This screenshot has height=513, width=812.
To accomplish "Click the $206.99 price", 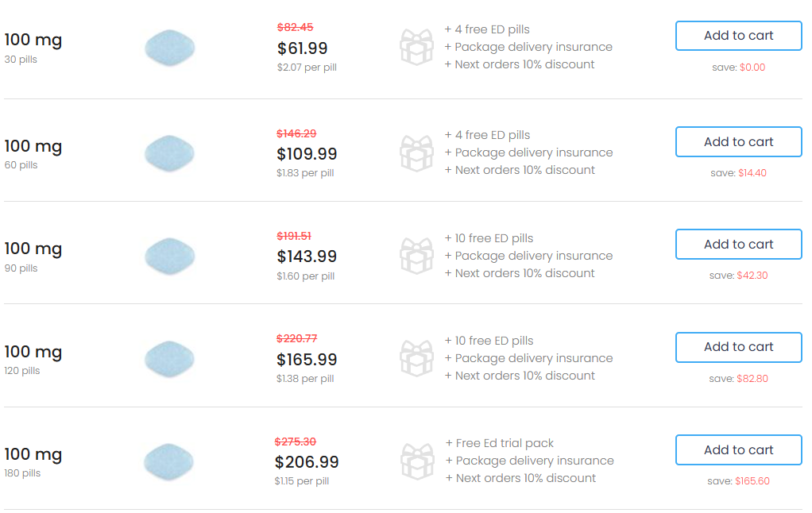I will 307,461.
